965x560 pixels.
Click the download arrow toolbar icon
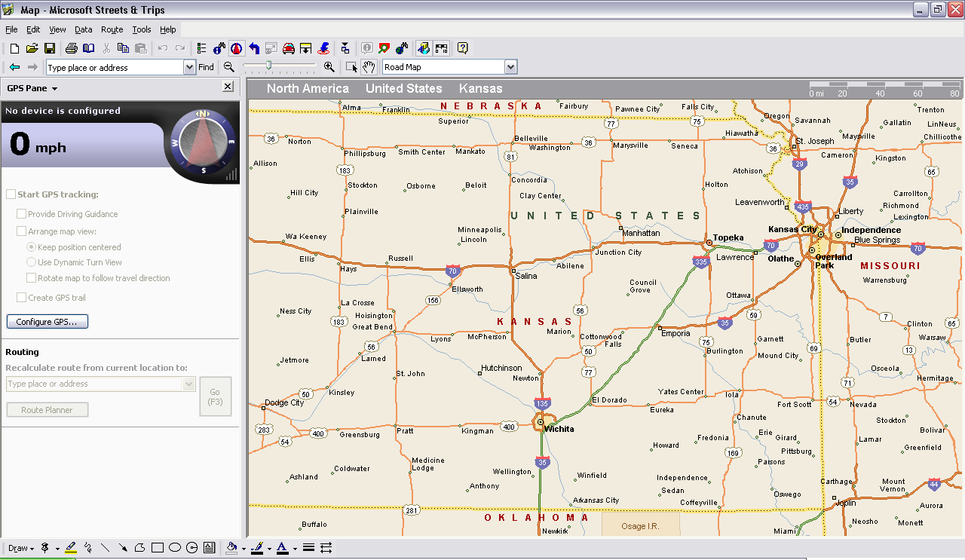tap(306, 48)
